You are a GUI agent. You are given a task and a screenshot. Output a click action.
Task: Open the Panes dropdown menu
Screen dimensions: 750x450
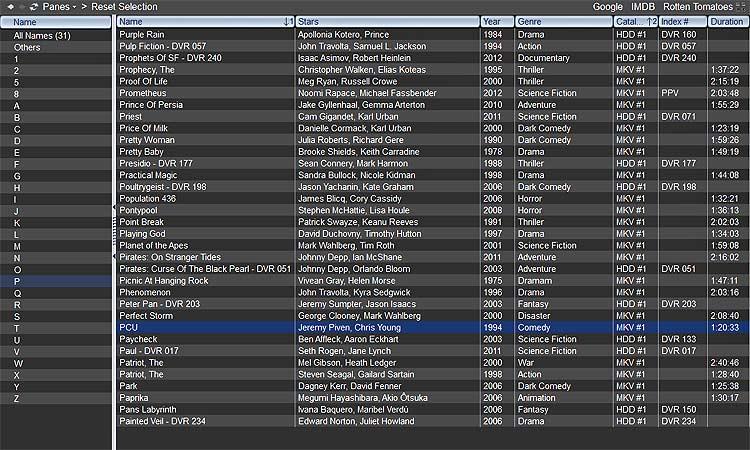tap(60, 7)
